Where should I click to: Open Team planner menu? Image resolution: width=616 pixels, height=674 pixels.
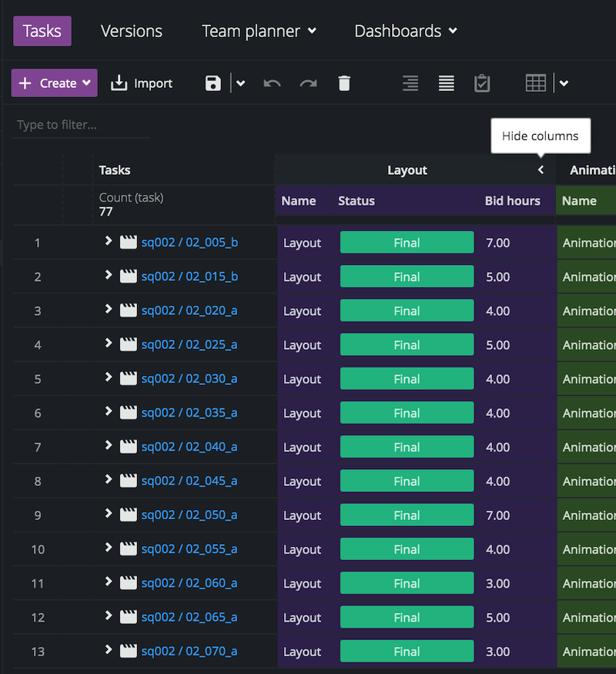259,31
